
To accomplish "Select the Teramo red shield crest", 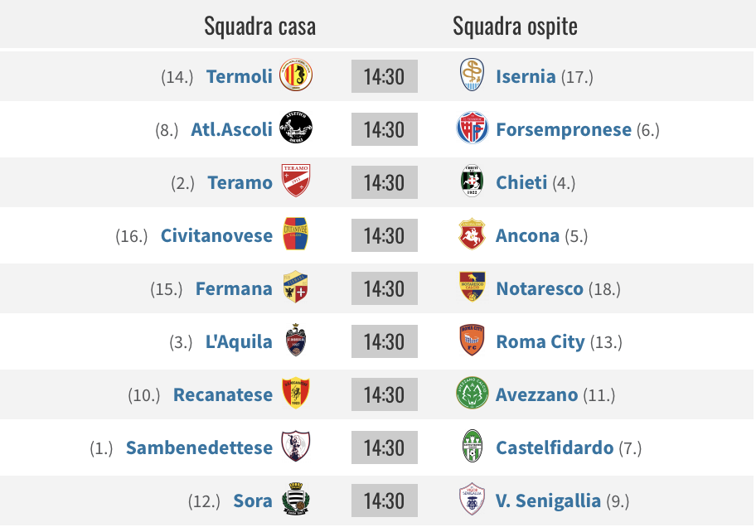I will [296, 181].
